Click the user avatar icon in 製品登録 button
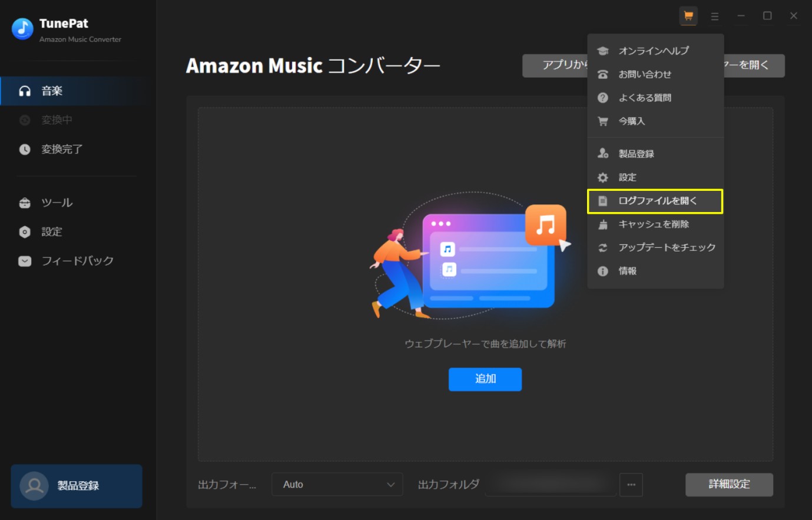Screen dimensions: 812x520 click(x=34, y=486)
